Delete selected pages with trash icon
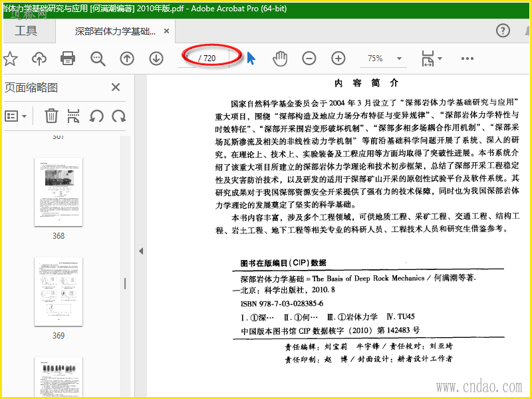 (x=51, y=116)
